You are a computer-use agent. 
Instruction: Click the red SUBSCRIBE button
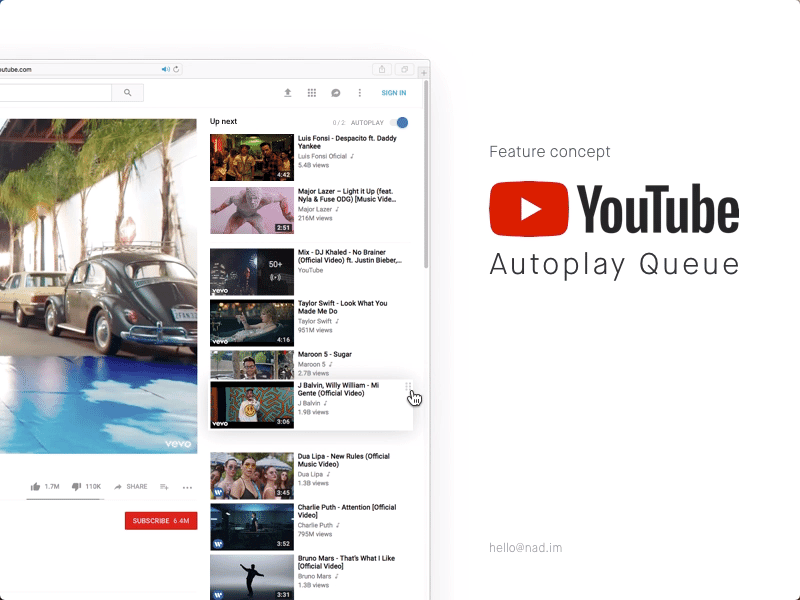click(161, 521)
